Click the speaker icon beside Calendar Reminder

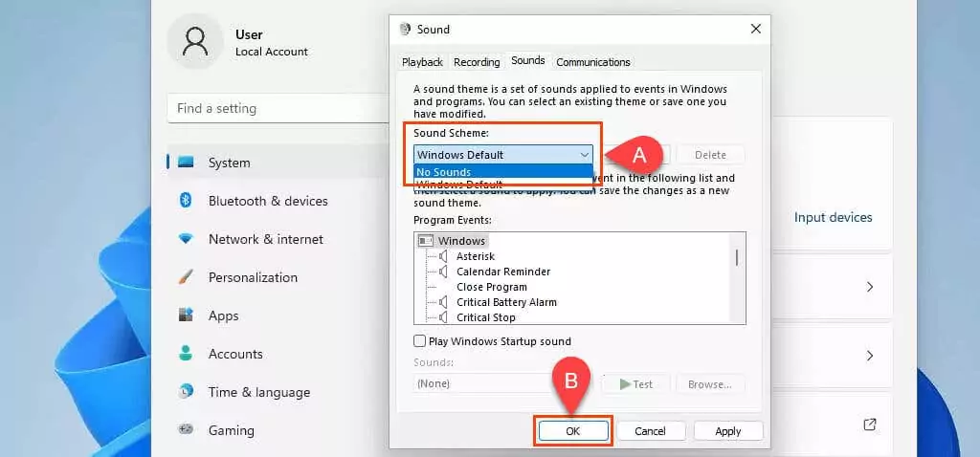point(444,272)
